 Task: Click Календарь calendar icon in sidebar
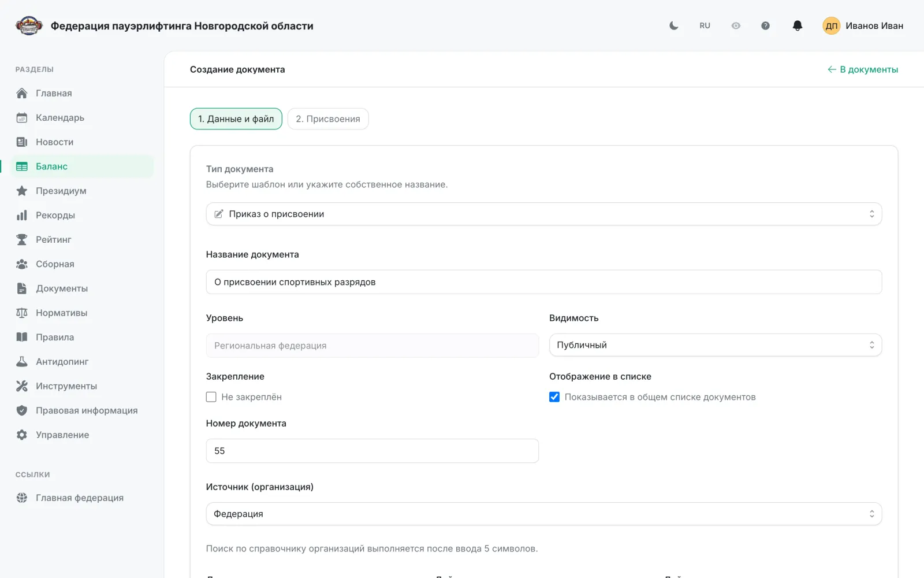pos(22,117)
